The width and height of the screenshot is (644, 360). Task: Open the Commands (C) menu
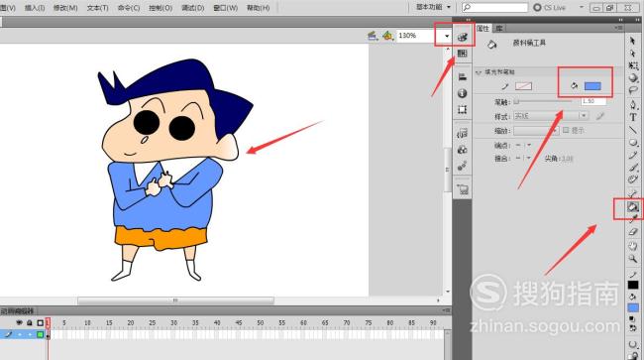pos(129,8)
